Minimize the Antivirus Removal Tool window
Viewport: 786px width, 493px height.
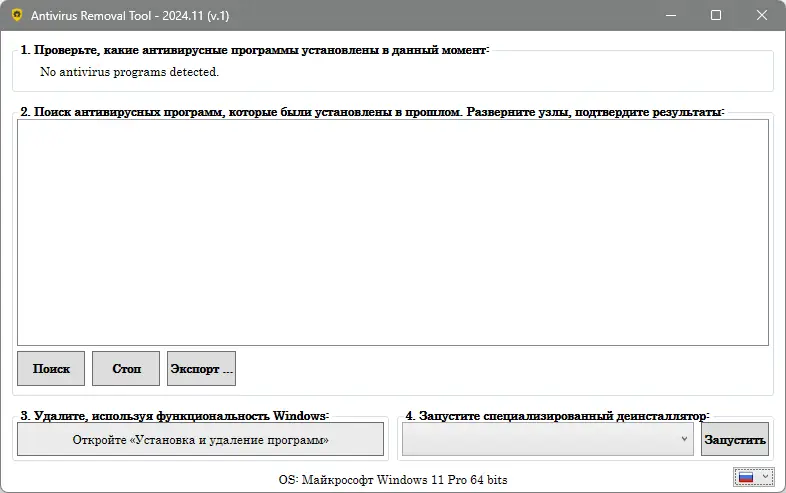point(671,15)
